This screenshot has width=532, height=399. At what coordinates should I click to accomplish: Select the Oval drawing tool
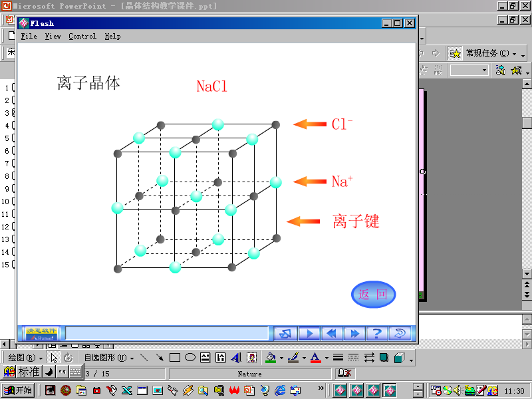[x=189, y=357]
